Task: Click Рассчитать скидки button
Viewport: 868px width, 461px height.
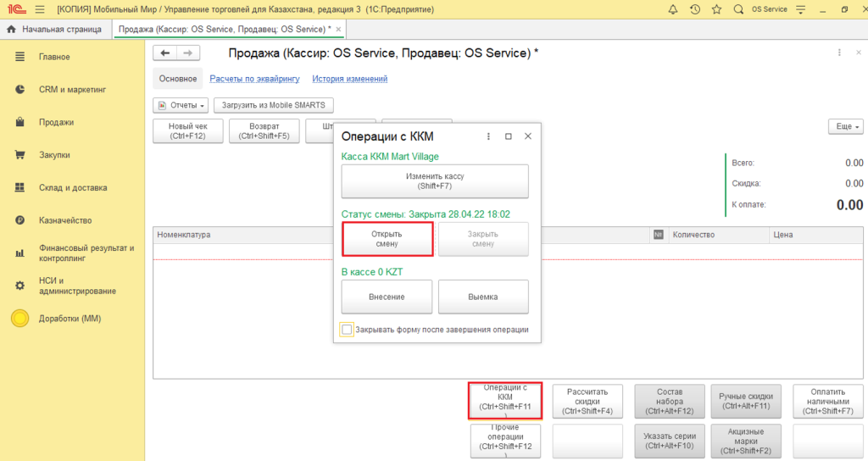Action: click(x=587, y=401)
